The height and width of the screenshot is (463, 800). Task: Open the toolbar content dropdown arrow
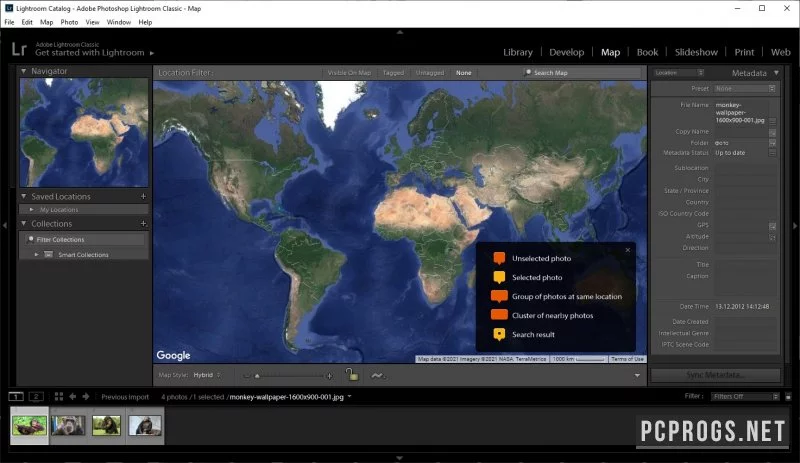pos(637,376)
